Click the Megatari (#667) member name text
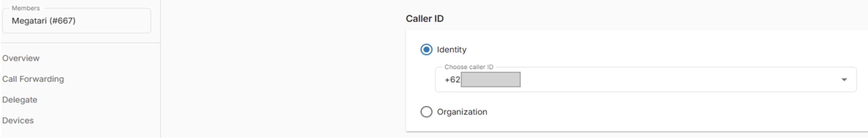Screen dimensions: 868x138 (x=44, y=21)
